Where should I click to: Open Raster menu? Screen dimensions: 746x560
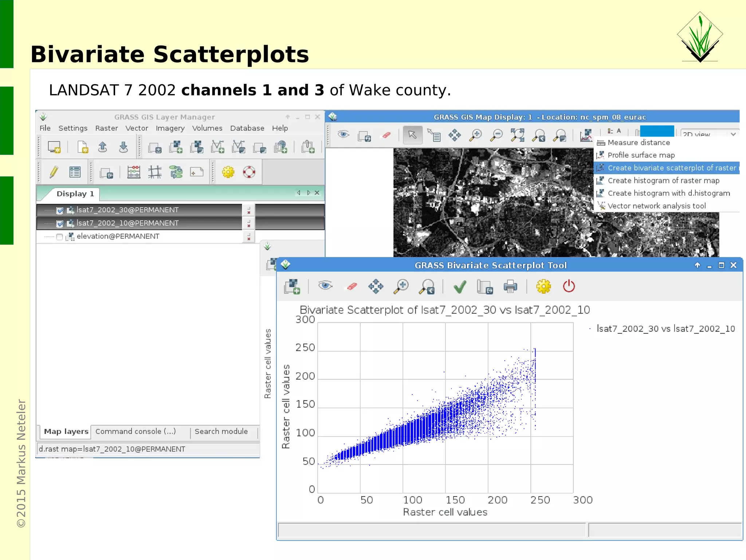(106, 128)
